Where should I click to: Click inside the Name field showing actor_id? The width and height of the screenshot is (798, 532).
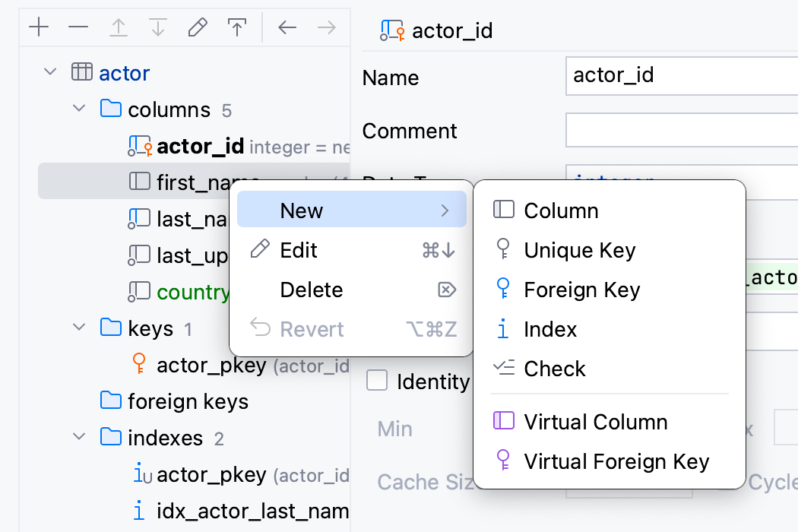(669, 76)
